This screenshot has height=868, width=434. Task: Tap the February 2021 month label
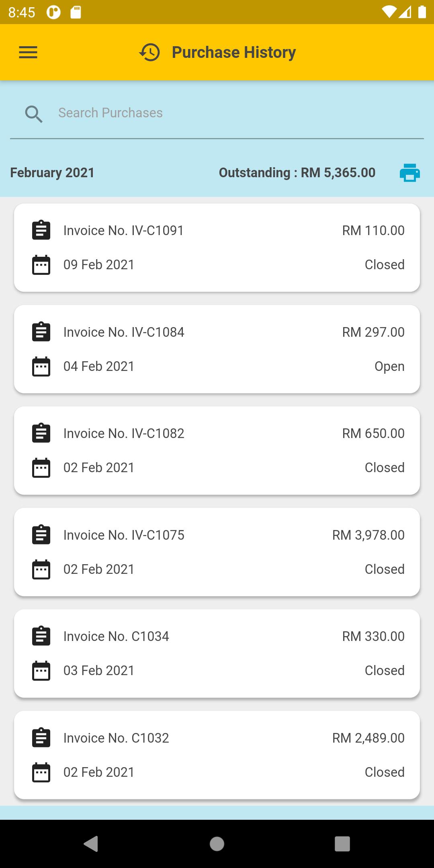pos(52,173)
